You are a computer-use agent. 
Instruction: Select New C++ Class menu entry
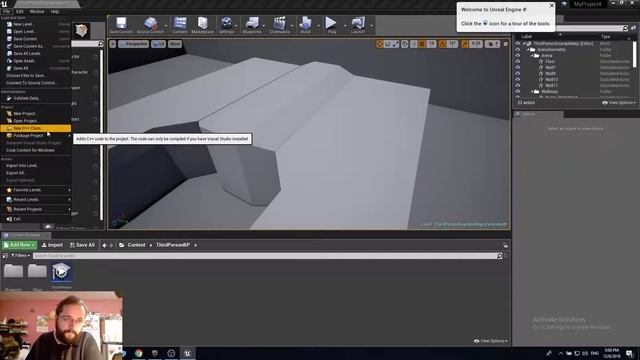(x=36, y=128)
